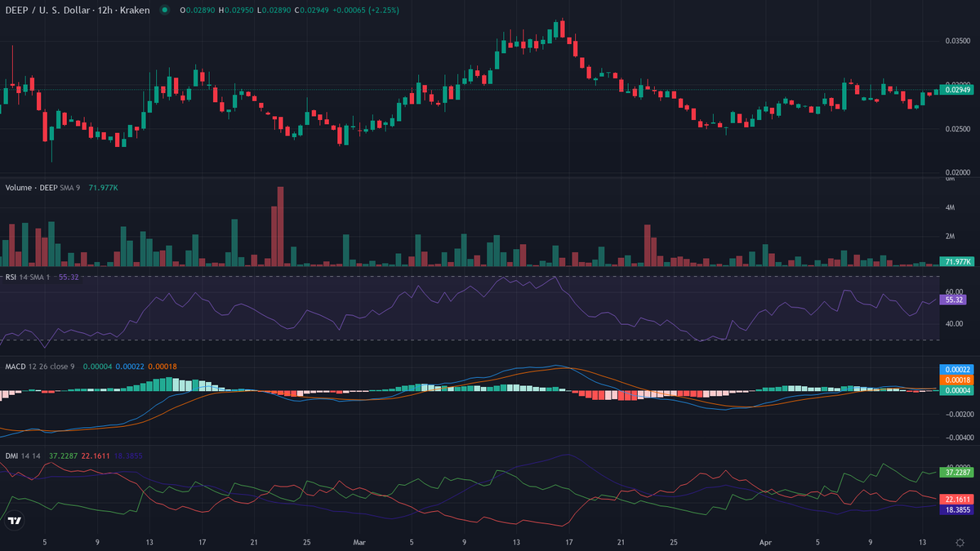Click the volume value tag 71.977K on the axis

point(957,262)
